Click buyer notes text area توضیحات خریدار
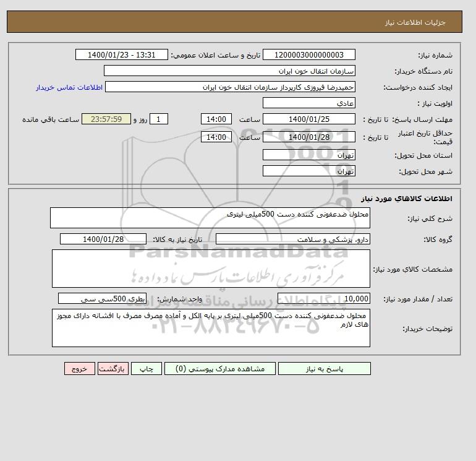Viewport: 476px width, 461px height. [x=211, y=328]
